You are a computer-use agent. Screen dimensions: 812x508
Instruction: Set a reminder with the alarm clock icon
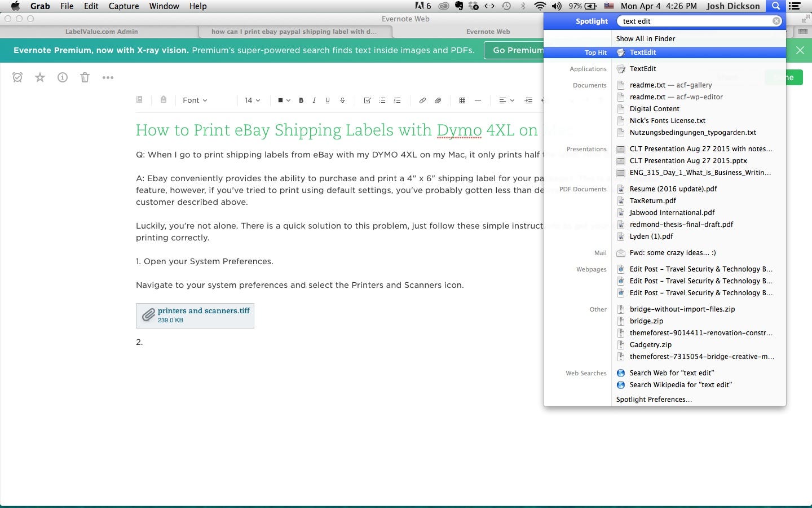17,77
